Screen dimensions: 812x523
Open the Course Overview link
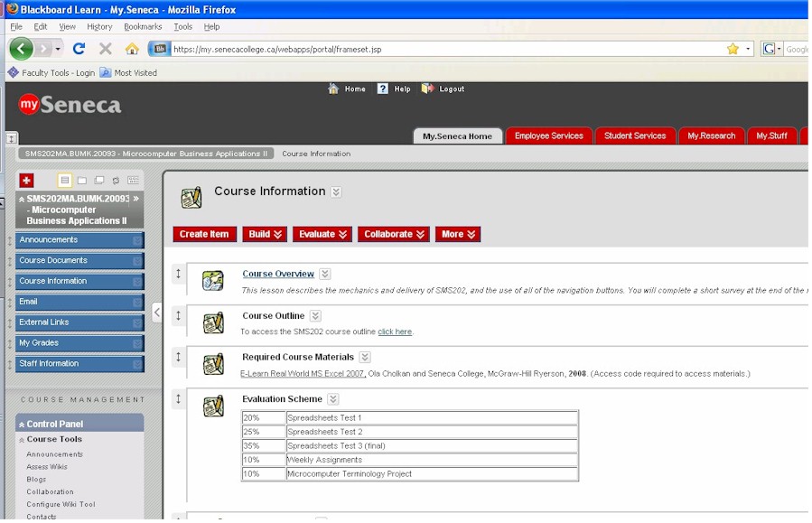278,274
